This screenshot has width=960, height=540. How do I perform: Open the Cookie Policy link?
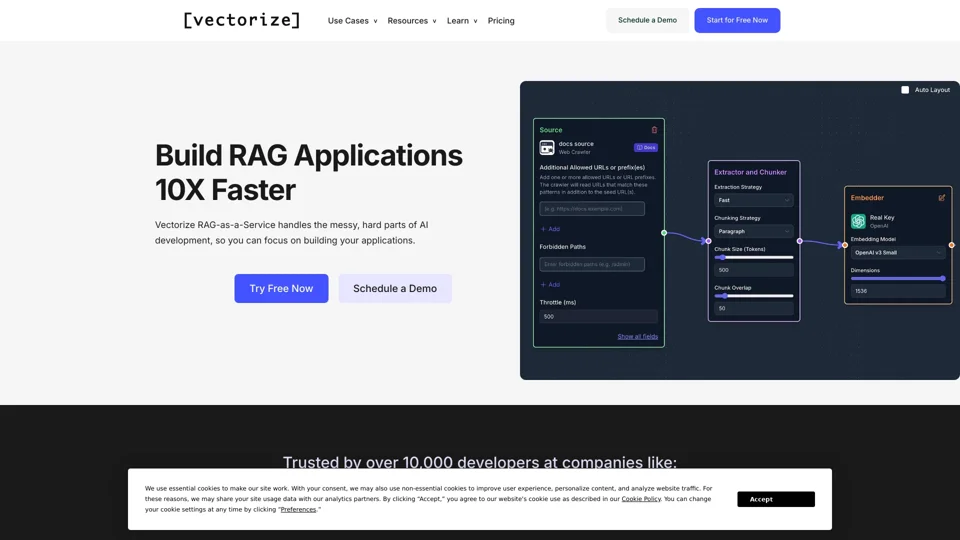tap(641, 499)
